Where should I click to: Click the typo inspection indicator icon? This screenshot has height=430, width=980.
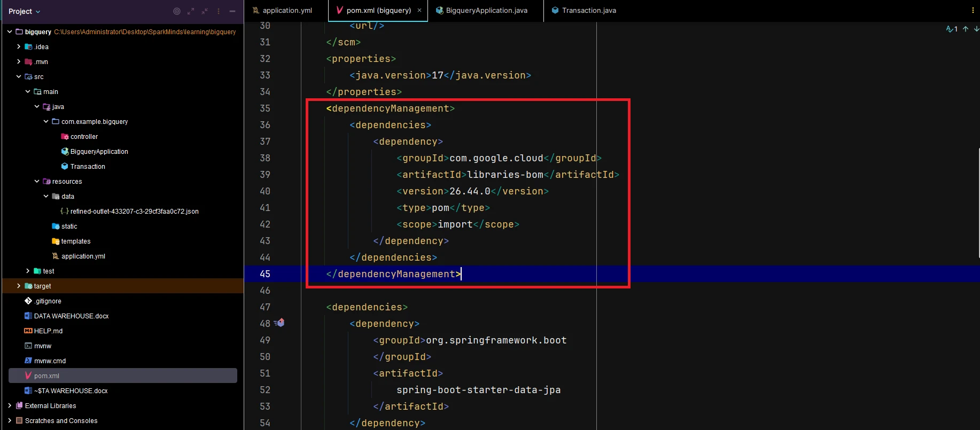[x=951, y=29]
